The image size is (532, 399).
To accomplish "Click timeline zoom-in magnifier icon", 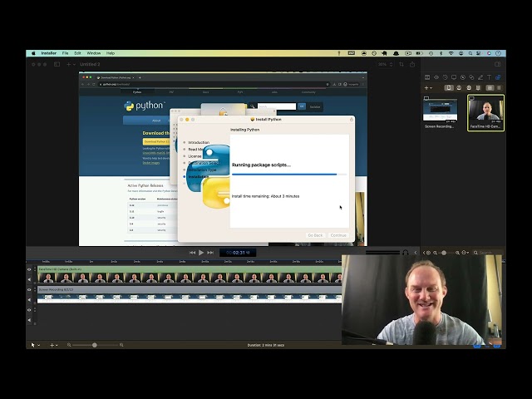I will point(121,345).
